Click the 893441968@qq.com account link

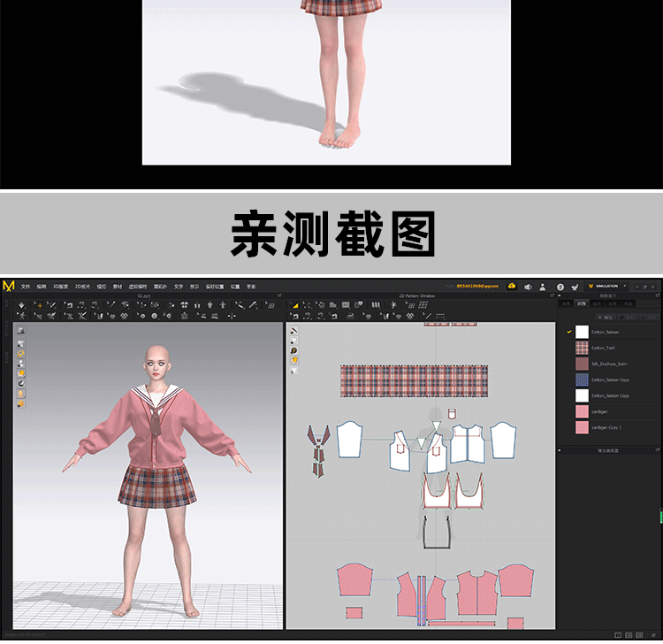[477, 287]
